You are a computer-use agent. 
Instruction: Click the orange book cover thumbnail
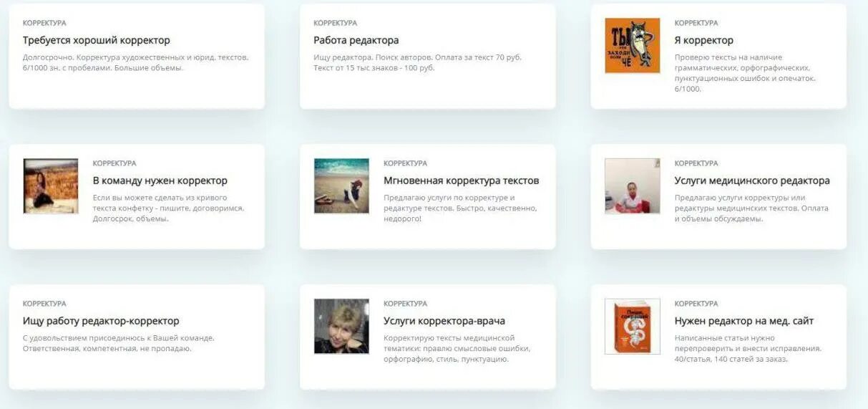[x=633, y=327]
